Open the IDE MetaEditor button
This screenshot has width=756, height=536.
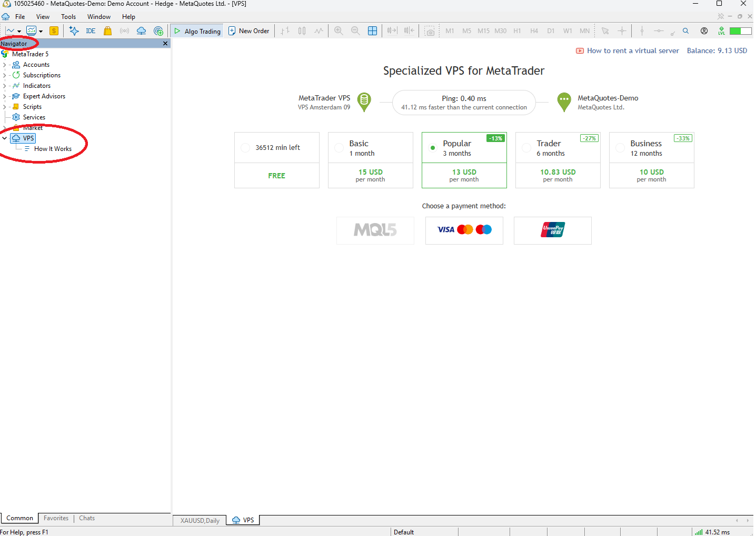click(91, 31)
